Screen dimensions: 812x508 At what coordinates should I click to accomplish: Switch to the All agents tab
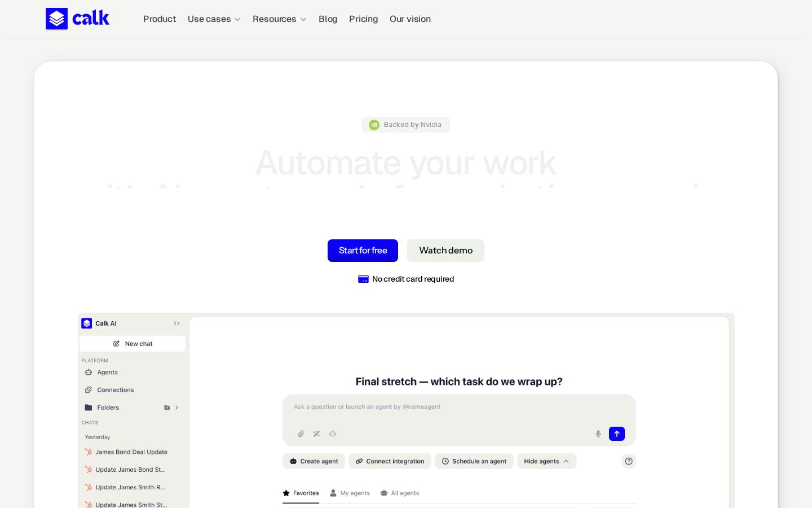[x=400, y=493]
